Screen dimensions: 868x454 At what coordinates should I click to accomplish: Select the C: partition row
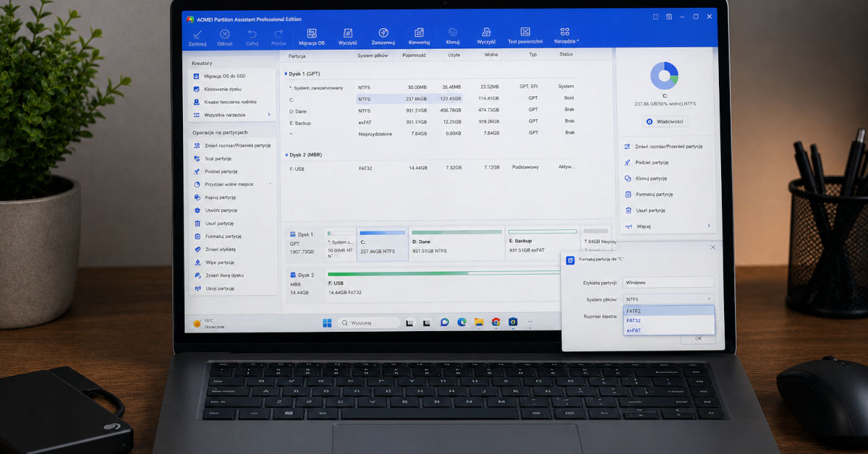pyautogui.click(x=430, y=99)
